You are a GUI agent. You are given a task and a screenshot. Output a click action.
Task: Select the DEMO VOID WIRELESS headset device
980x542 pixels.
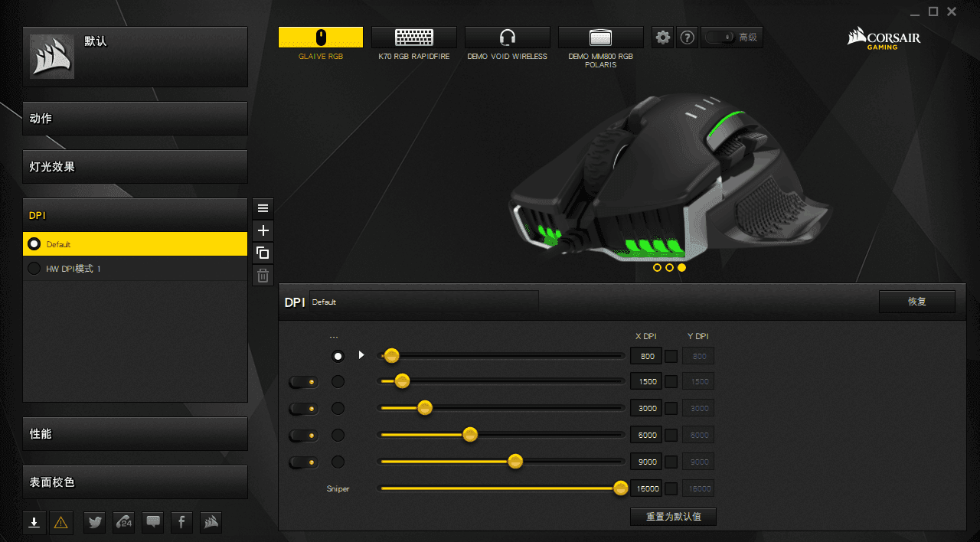click(x=507, y=37)
